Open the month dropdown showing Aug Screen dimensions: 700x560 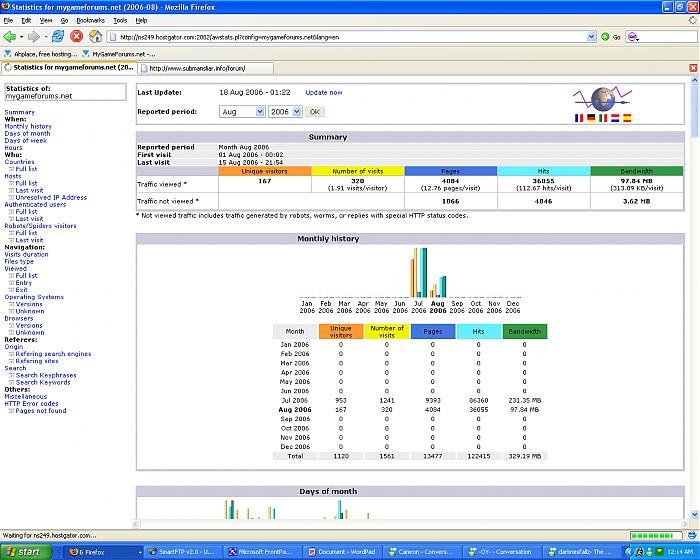tap(240, 112)
